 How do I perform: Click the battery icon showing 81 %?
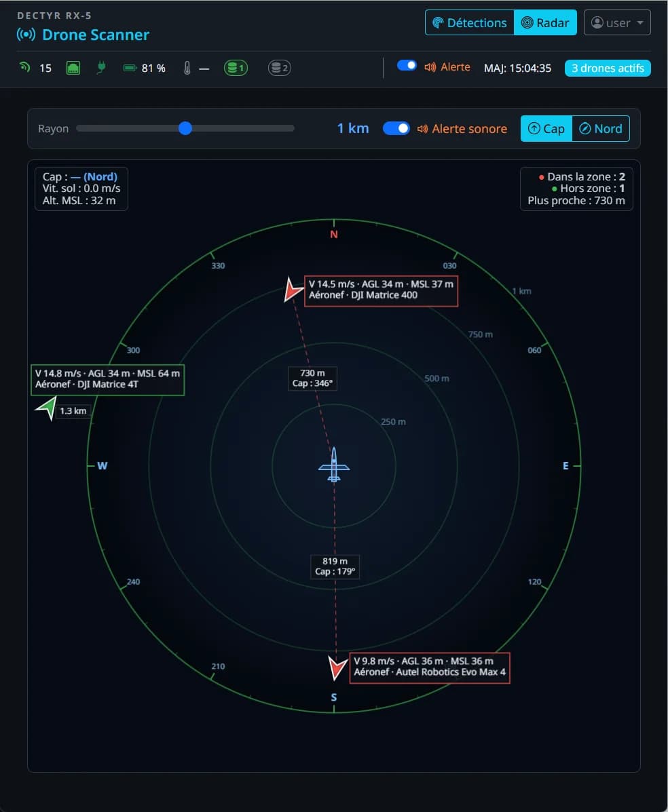pos(130,68)
